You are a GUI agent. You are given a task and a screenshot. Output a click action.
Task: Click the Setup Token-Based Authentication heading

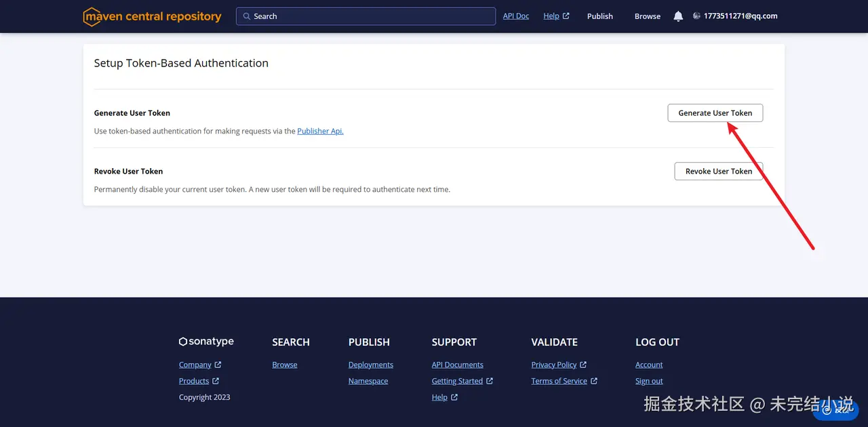pos(181,63)
